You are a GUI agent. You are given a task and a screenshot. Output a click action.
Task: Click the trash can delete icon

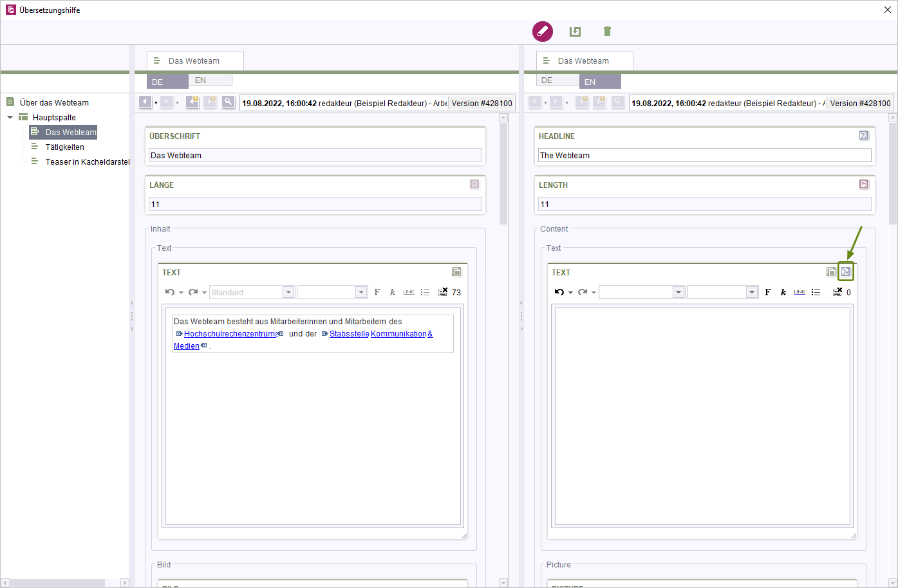(607, 32)
